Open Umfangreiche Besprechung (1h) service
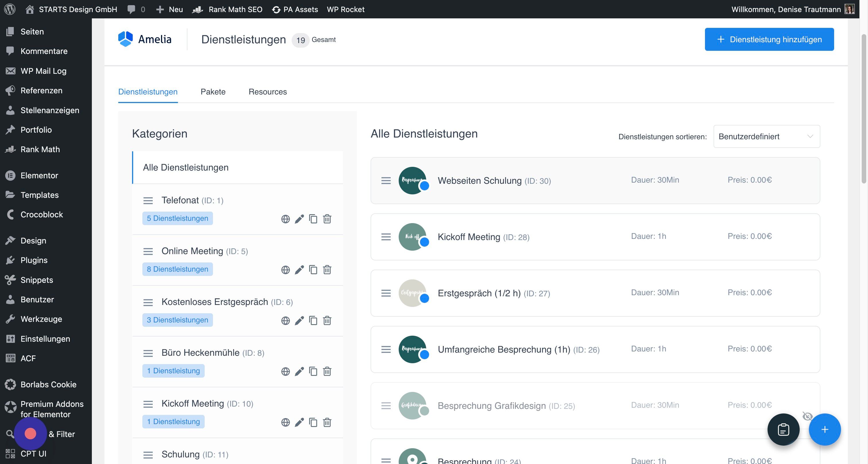 595,349
